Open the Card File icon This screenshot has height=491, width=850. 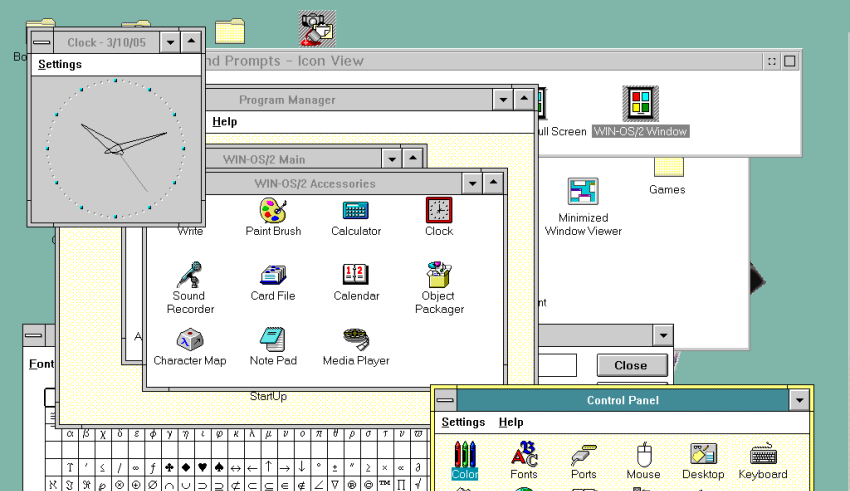[x=273, y=275]
